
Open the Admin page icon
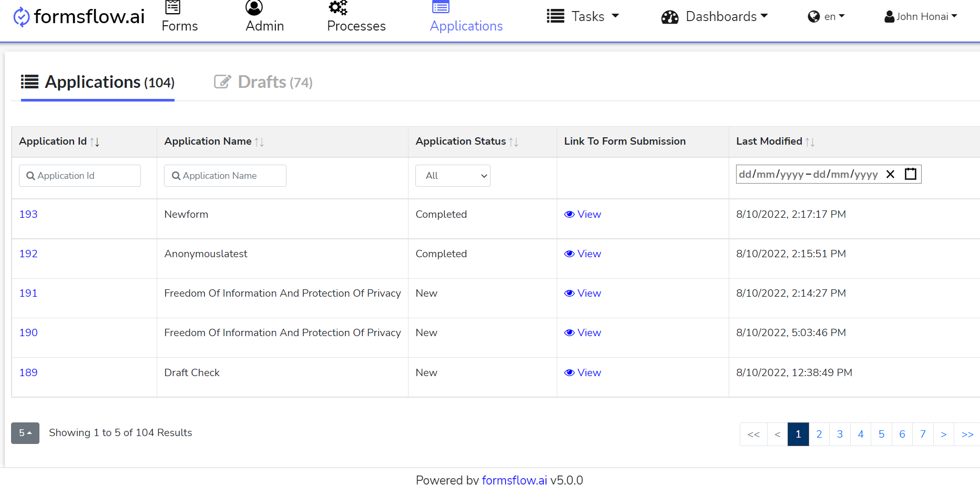pyautogui.click(x=254, y=7)
